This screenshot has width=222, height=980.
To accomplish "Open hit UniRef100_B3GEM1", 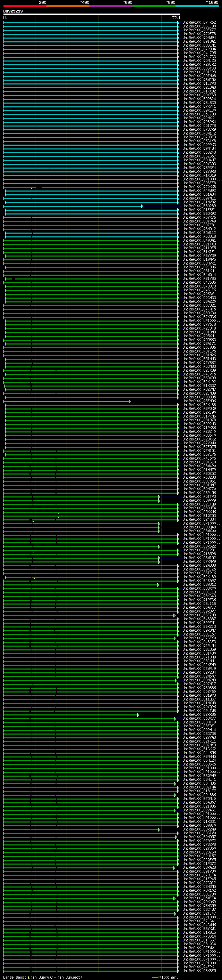I will (x=199, y=45).
